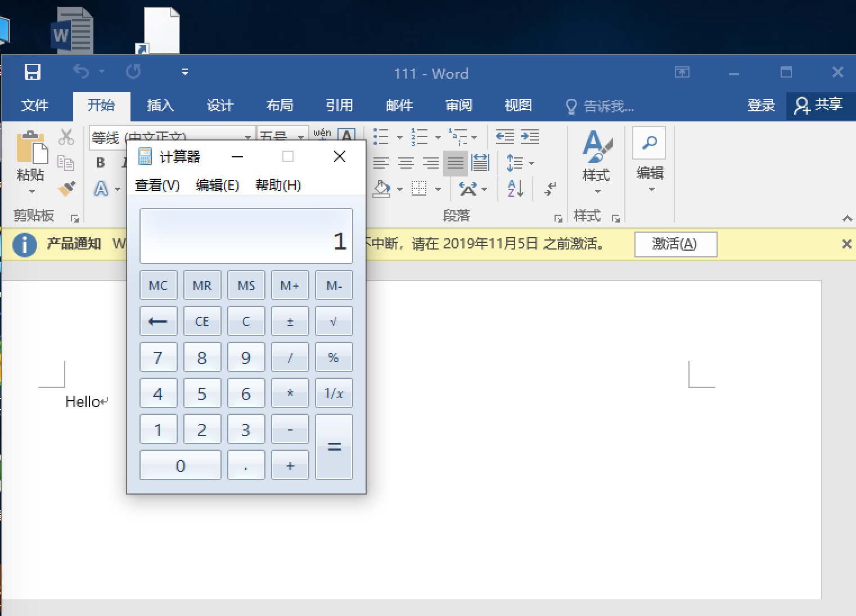Viewport: 856px width, 616px height.
Task: Switch to the 设计 ribbon tab
Action: pos(220,105)
